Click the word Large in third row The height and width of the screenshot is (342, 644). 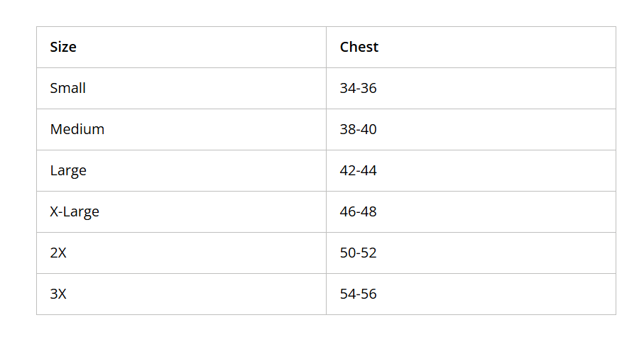(68, 171)
